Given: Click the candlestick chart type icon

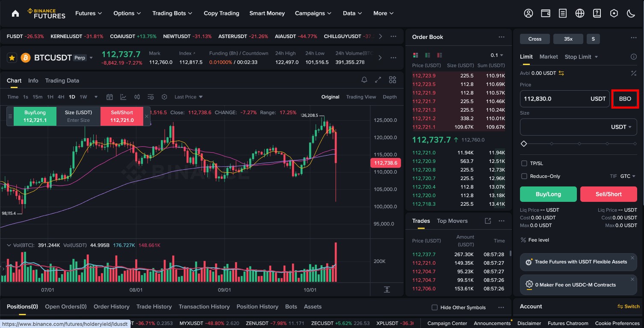Looking at the screenshot, I should 137,97.
